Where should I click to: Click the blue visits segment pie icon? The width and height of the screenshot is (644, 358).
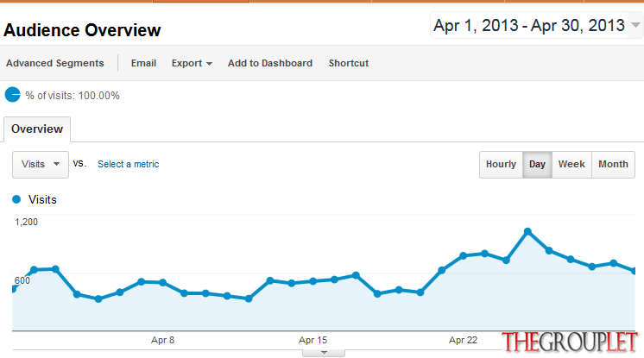(12, 95)
